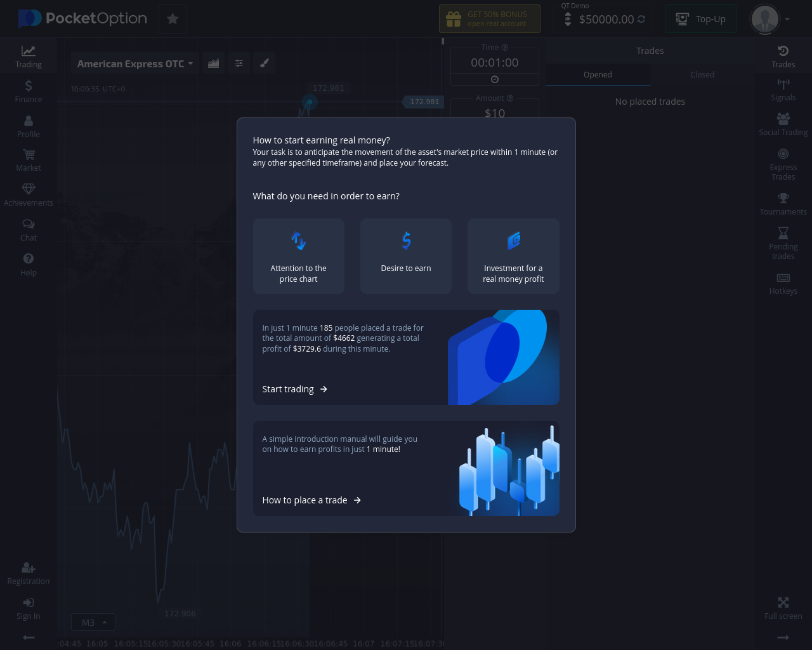Viewport: 812px width, 650px height.
Task: Open chart indicators settings icon
Action: click(x=239, y=63)
